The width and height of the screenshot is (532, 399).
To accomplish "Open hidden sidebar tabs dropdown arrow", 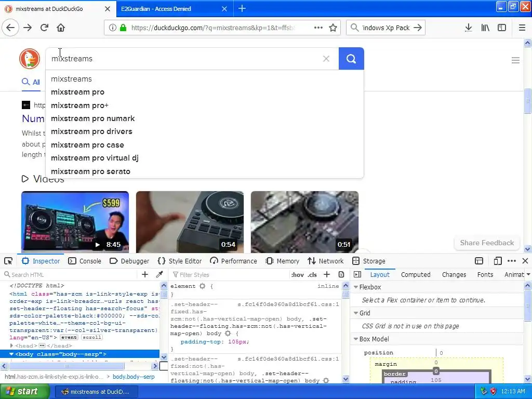I will click(x=528, y=274).
